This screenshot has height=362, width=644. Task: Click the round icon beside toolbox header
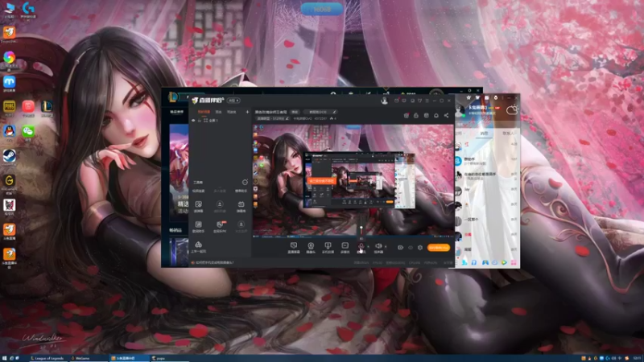point(245,182)
